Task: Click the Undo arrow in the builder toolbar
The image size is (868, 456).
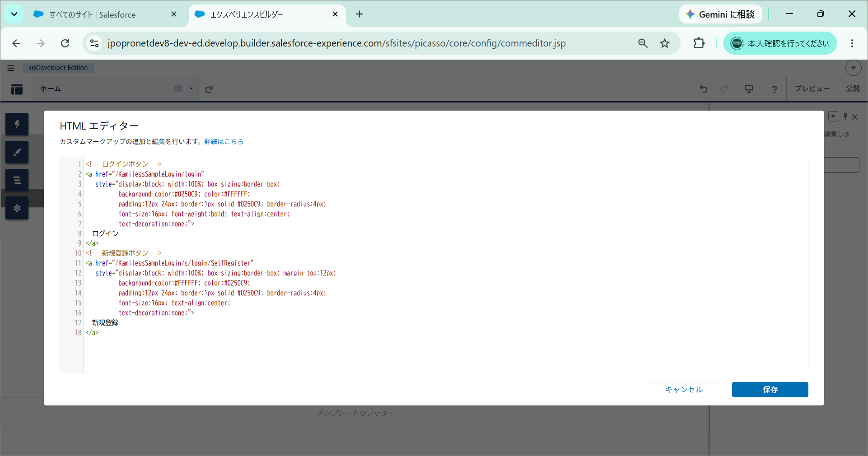Action: point(704,89)
